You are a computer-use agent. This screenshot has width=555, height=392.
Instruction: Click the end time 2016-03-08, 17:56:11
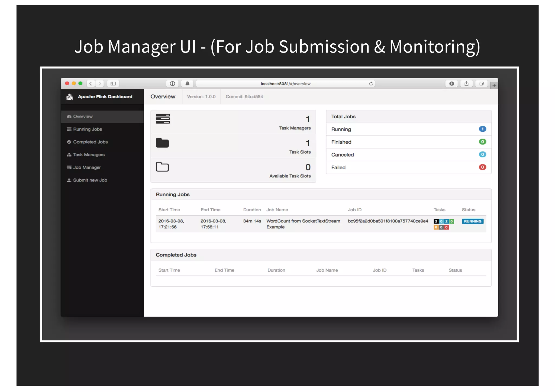tap(214, 224)
